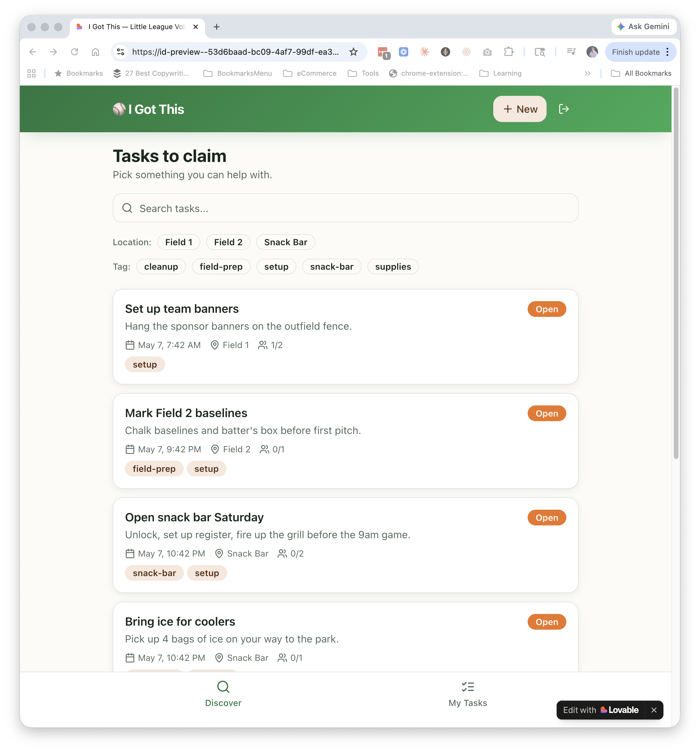Toggle the Field 1 location filter

pos(178,242)
